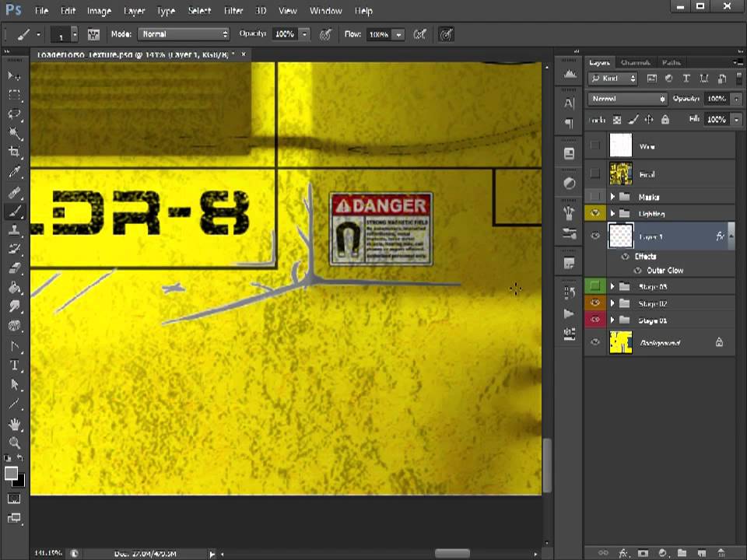Open the Layer menu
This screenshot has width=747, height=560.
click(135, 10)
